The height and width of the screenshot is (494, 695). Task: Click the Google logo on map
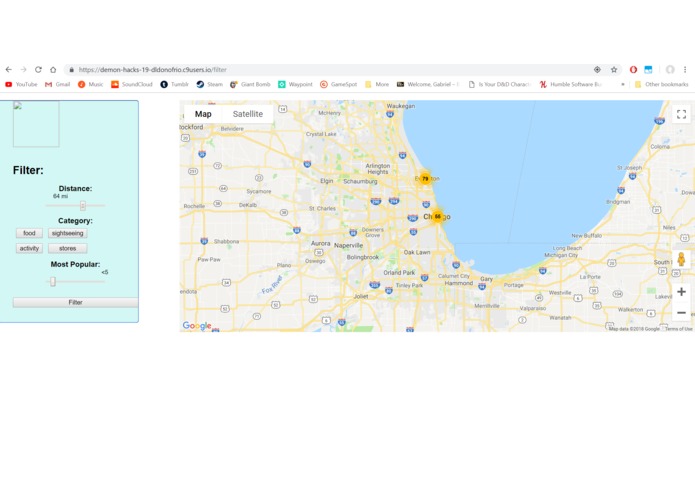[x=197, y=326]
